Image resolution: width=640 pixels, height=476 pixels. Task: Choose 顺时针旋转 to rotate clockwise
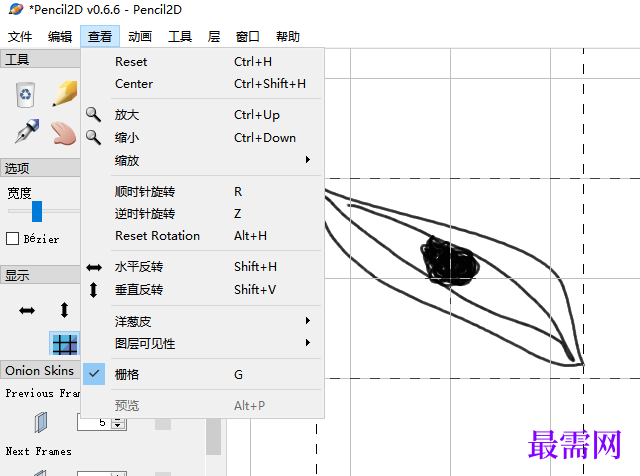pos(202,191)
